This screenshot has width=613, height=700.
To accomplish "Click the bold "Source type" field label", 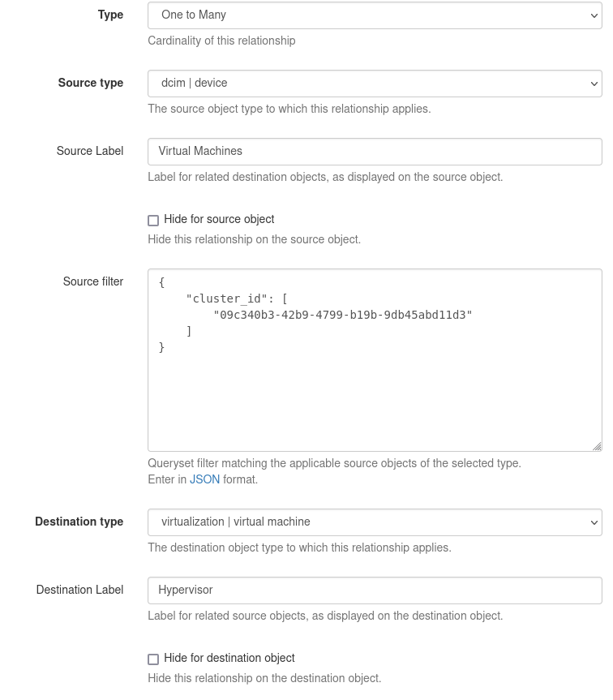I will [x=90, y=83].
